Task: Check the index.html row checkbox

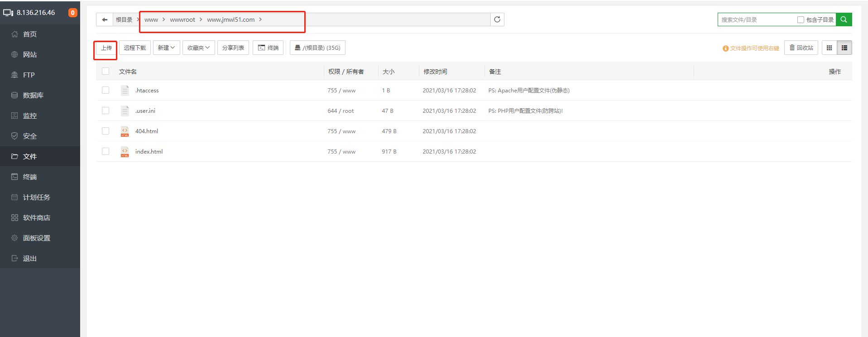Action: coord(106,151)
